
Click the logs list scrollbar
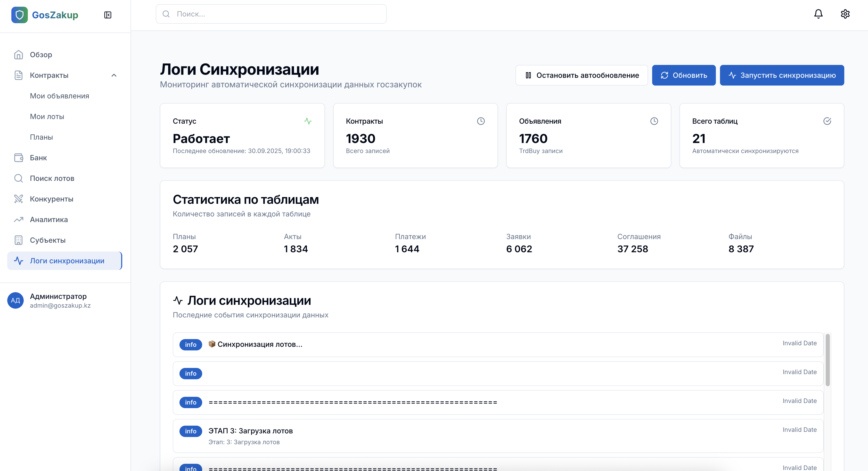pos(828,360)
